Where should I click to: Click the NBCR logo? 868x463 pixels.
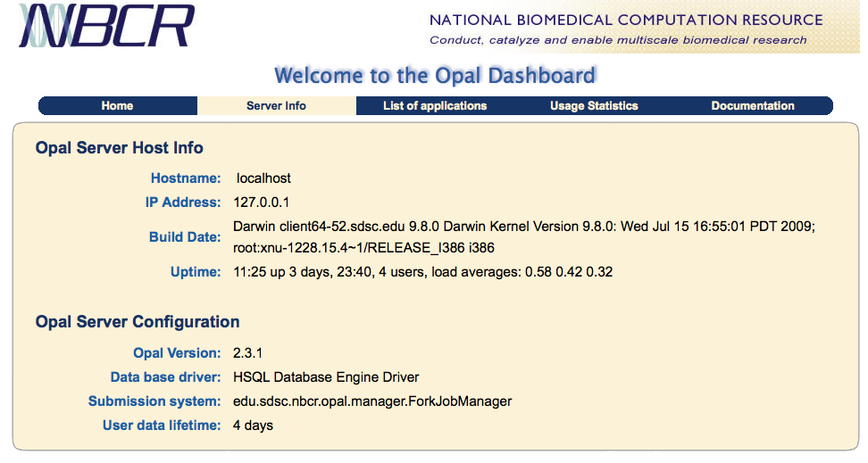pyautogui.click(x=106, y=25)
